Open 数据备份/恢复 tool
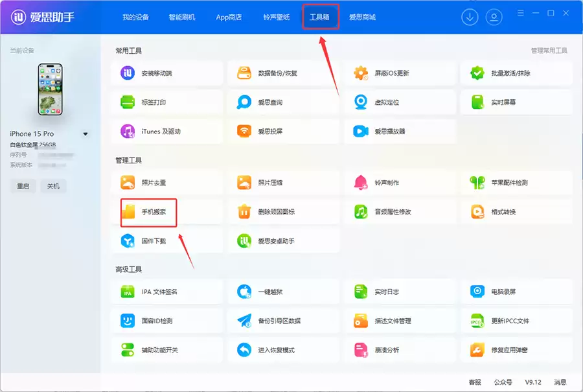The width and height of the screenshot is (583, 392). pos(283,73)
